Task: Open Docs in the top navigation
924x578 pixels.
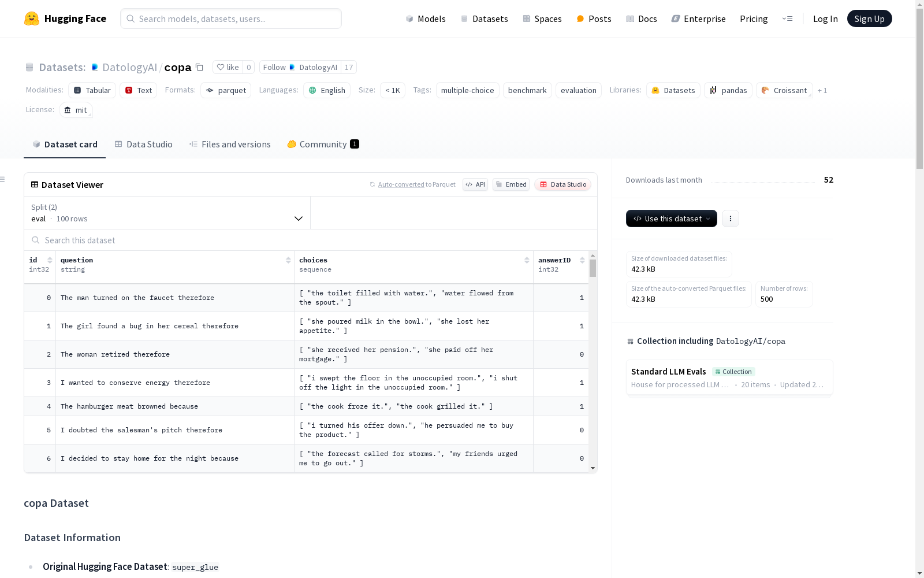Action: click(641, 18)
